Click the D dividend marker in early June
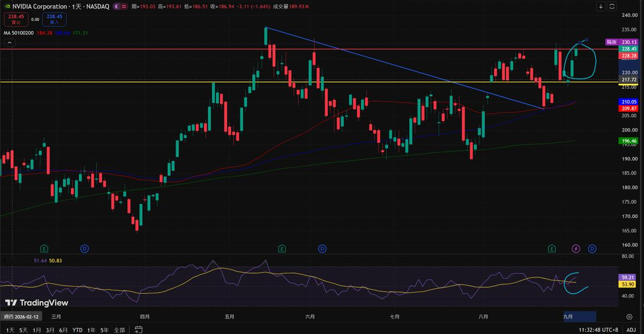Viewport: 644px width, 334px height. [322, 249]
